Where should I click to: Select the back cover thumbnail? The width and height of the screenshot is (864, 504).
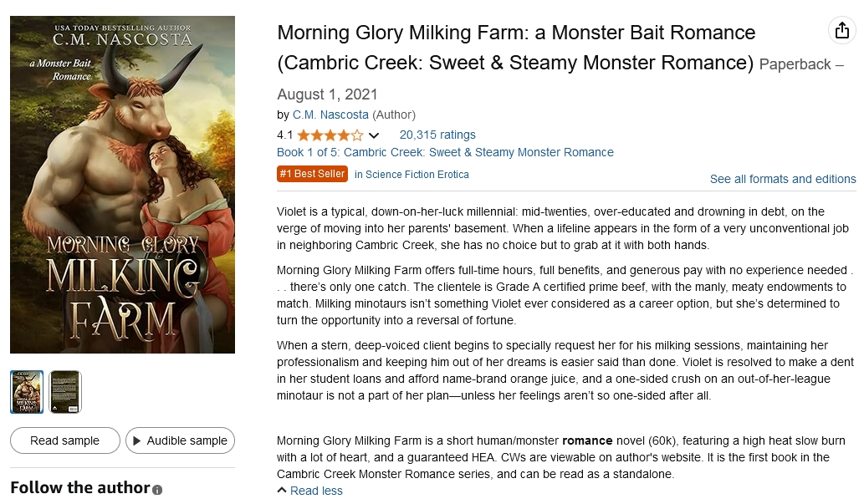click(64, 392)
